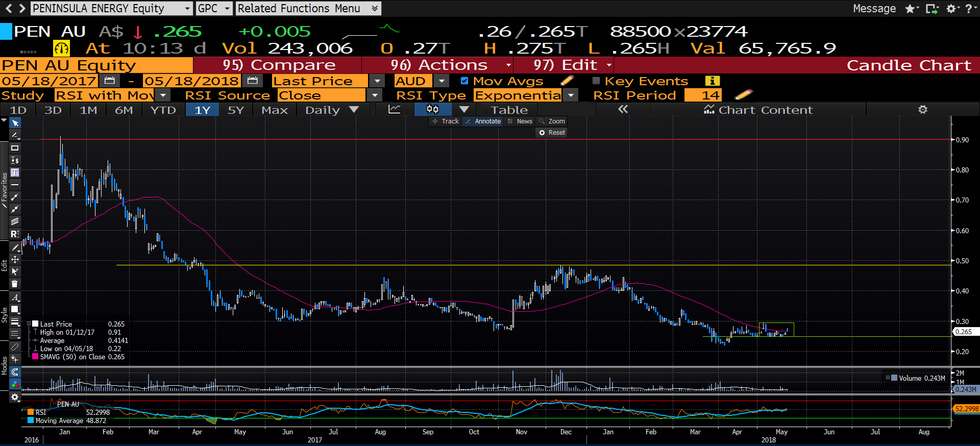This screenshot has width=980, height=446.
Task: Open the font style A tool
Action: tap(15, 297)
